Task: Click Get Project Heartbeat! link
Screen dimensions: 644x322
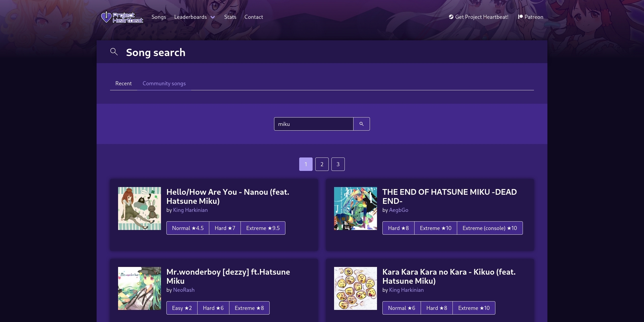Action: pos(479,17)
